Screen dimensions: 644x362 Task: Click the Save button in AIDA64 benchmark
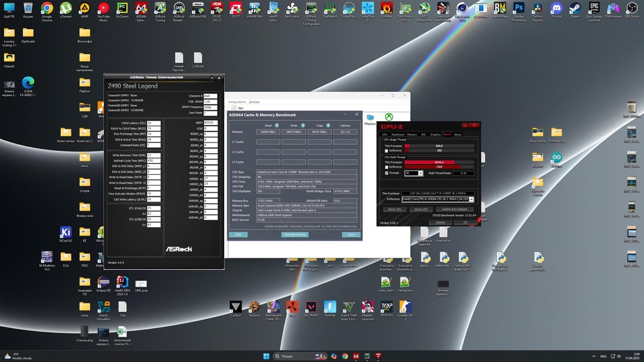(238, 234)
